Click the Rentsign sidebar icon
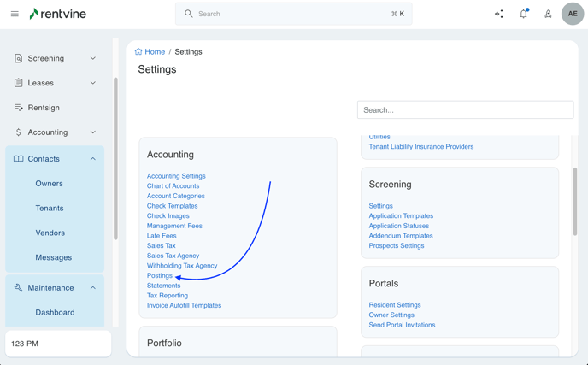 click(19, 108)
